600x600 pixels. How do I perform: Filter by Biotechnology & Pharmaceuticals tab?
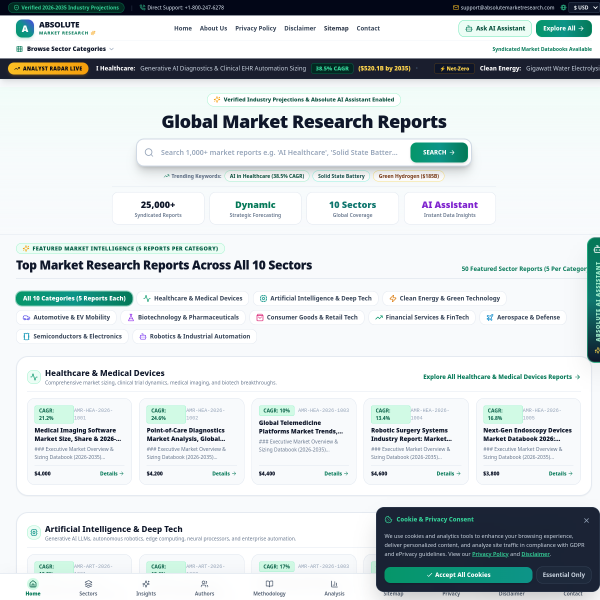tap(183, 317)
